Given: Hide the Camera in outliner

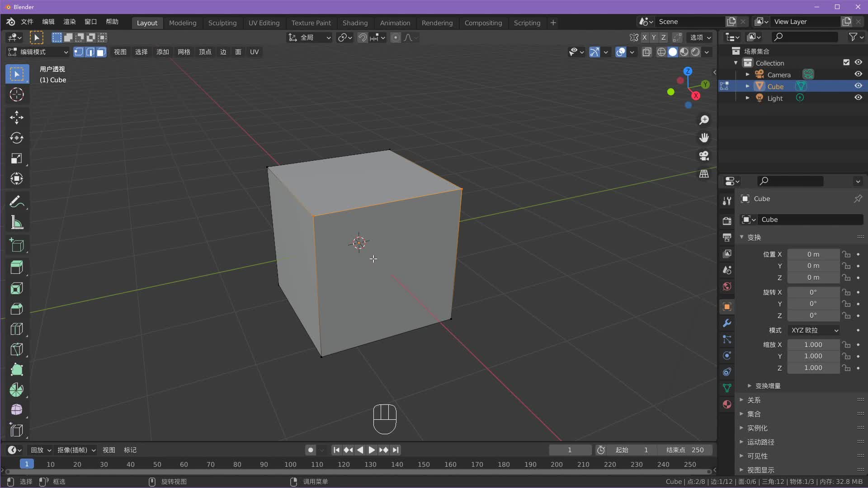Looking at the screenshot, I should [x=858, y=75].
